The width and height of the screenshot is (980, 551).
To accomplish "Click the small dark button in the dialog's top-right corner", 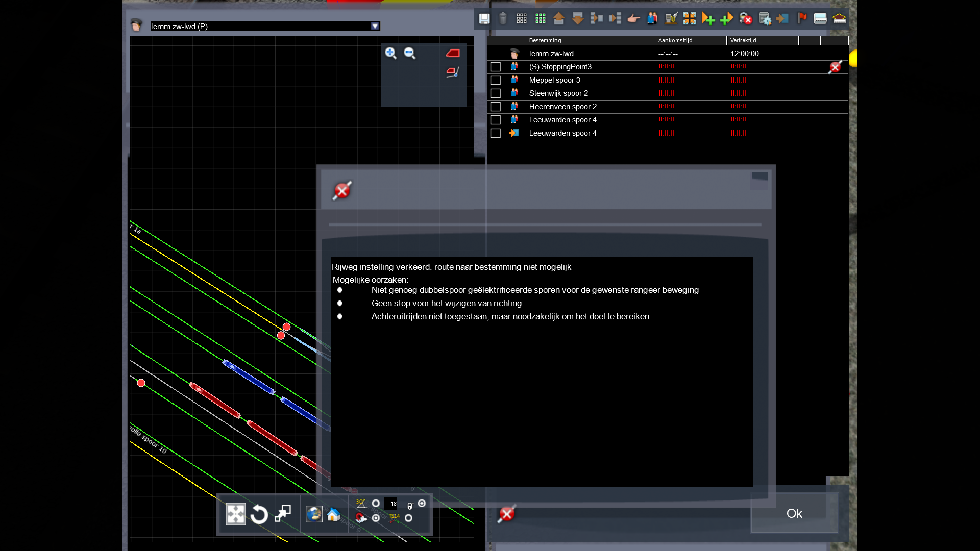I will coord(759,177).
